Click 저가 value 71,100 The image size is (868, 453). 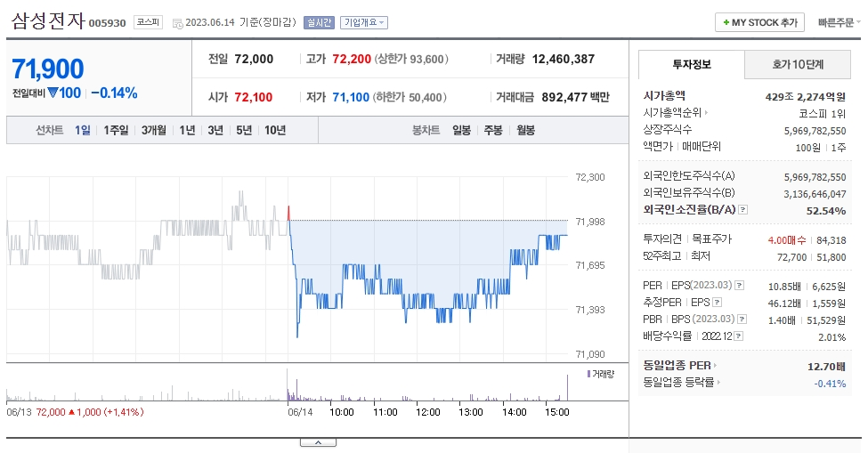[351, 97]
